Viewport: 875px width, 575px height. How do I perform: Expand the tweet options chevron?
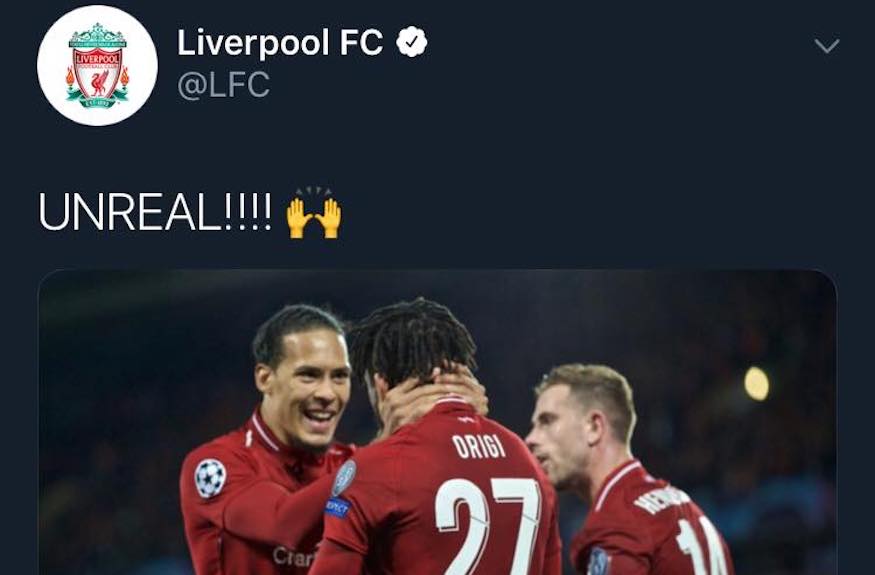(x=827, y=46)
